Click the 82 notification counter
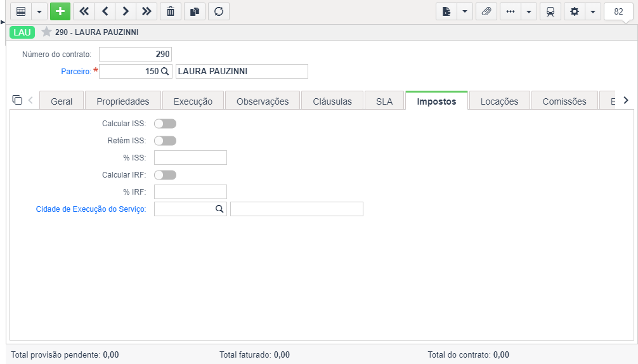This screenshot has height=364, width=638. (x=618, y=11)
